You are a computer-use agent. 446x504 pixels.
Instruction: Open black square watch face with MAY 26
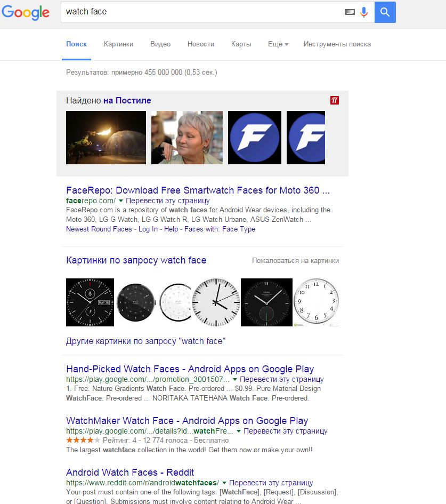tap(90, 302)
